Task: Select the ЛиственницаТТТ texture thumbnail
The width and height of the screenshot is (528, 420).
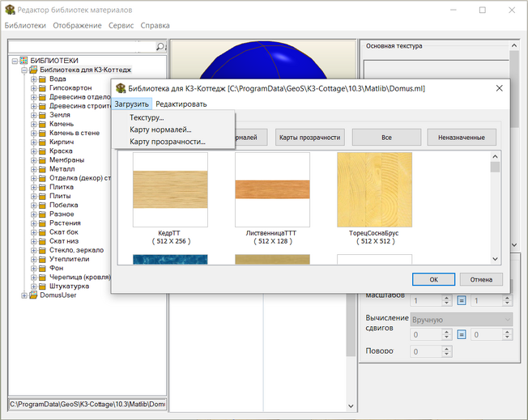Action: tap(272, 190)
